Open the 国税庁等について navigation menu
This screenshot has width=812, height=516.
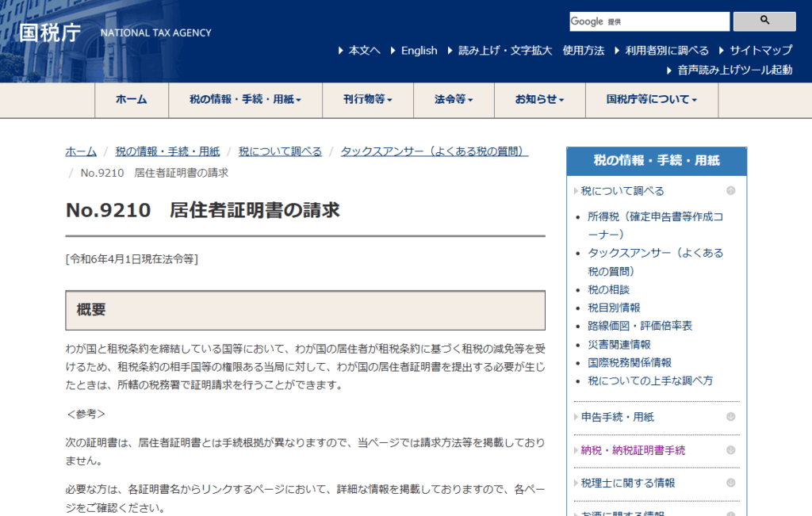coord(651,100)
